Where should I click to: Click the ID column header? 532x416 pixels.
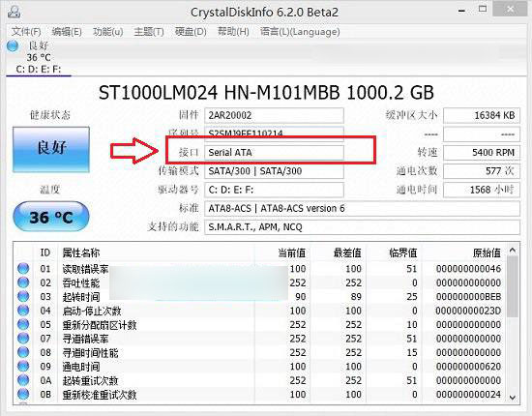[x=45, y=253]
